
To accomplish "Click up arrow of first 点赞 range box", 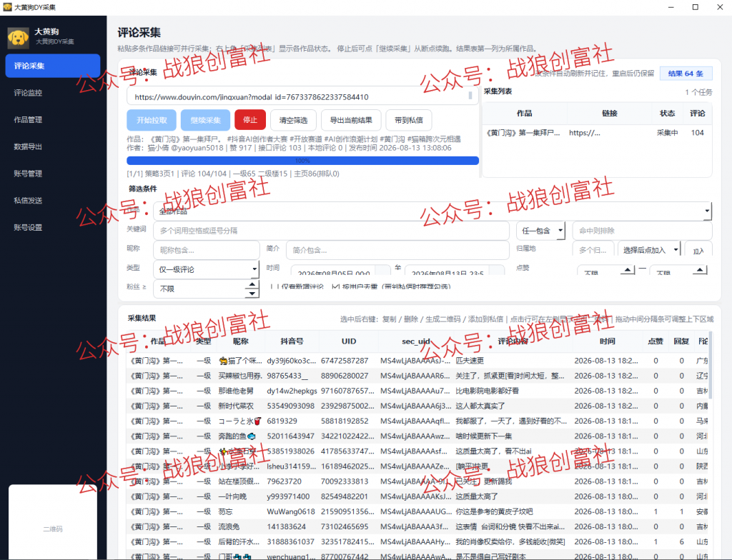I will (628, 270).
